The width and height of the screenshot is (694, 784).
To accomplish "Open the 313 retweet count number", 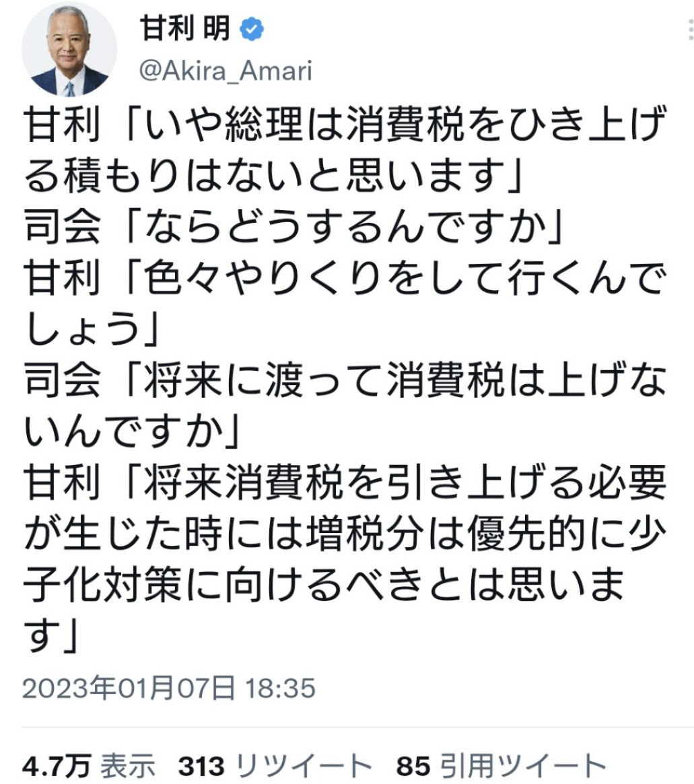I will tap(201, 766).
